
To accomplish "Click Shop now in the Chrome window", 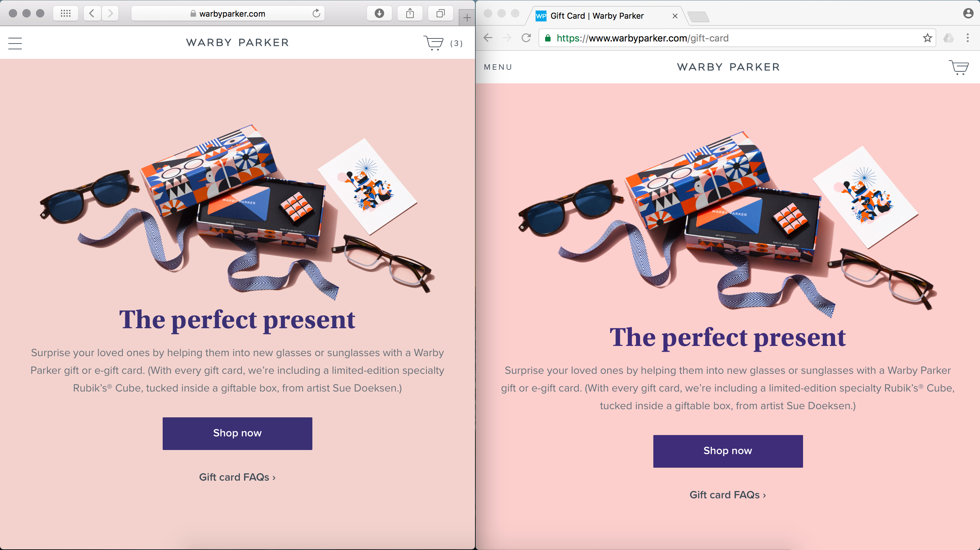I will click(728, 451).
